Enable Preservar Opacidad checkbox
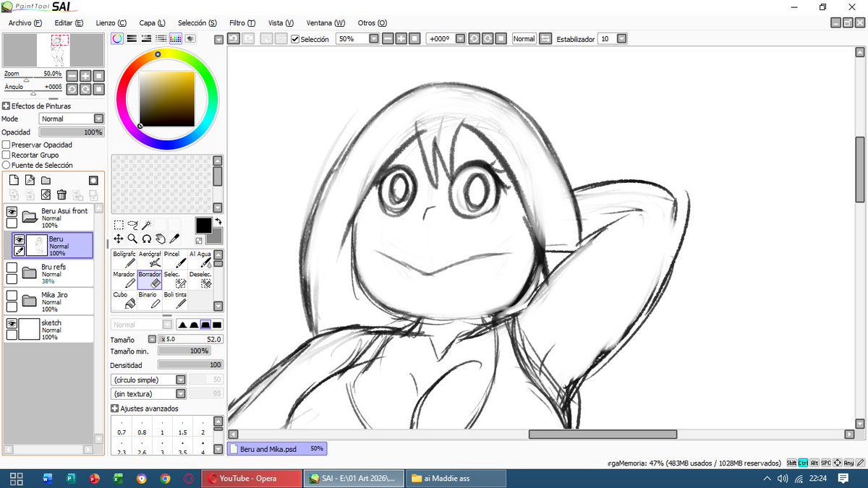Viewport: 868px width, 488px height. pos(7,145)
